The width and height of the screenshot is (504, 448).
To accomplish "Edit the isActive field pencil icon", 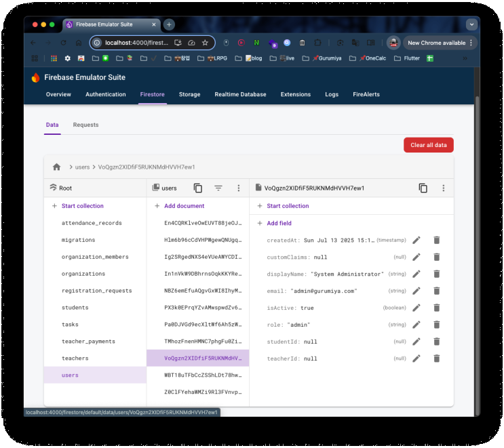I will pos(416,308).
